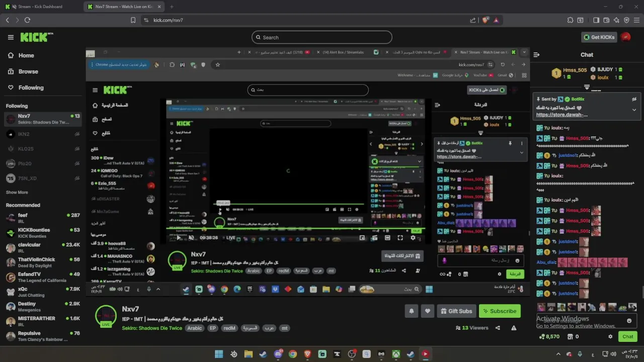The height and width of the screenshot is (362, 644).
Task: Show hidden system tray icons
Action: tap(558, 354)
